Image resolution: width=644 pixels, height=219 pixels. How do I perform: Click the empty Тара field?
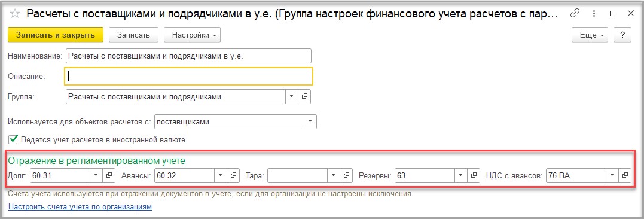[x=298, y=176]
